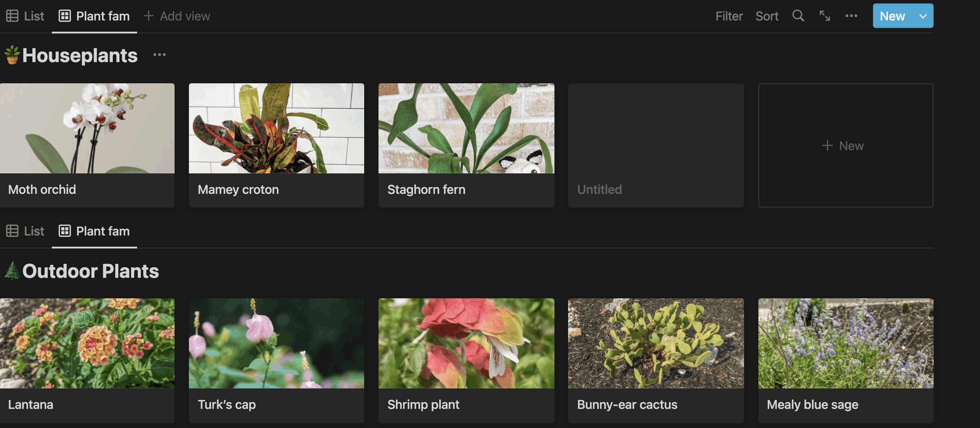Click the List view grid icon next to Outdoor Plants tabs
980x428 pixels.
pyautogui.click(x=13, y=231)
